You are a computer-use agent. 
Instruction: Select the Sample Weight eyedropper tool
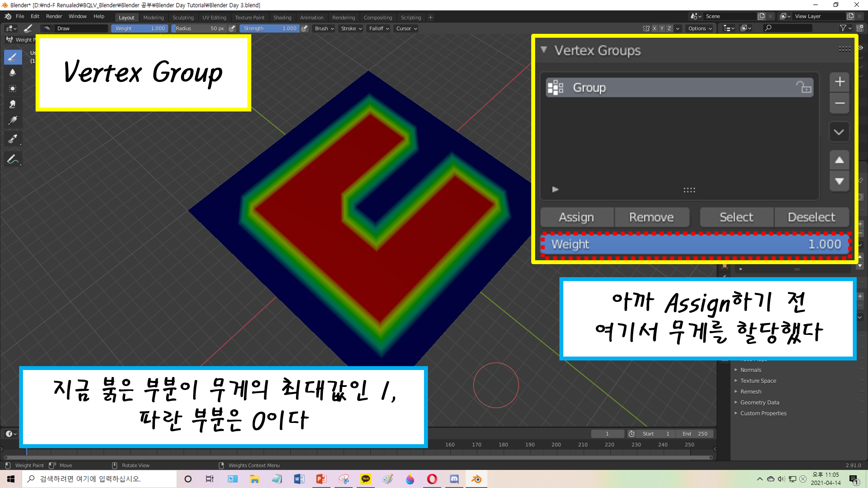click(x=13, y=139)
